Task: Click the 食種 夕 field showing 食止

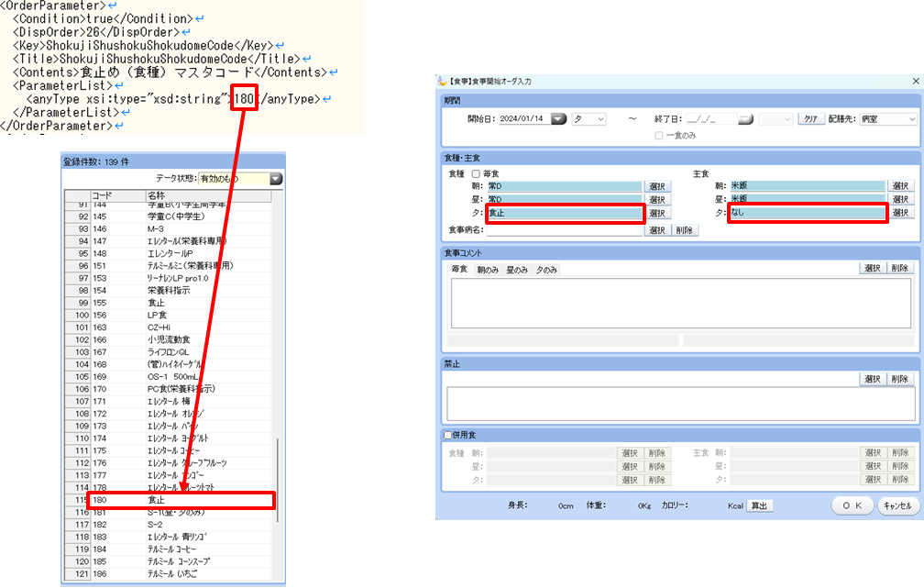Action: (565, 214)
